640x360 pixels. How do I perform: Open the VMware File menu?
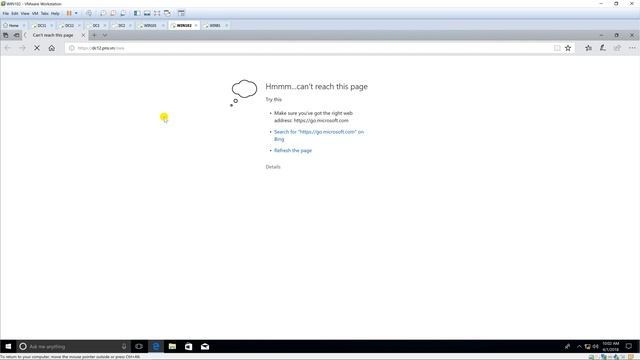pos(5,13)
